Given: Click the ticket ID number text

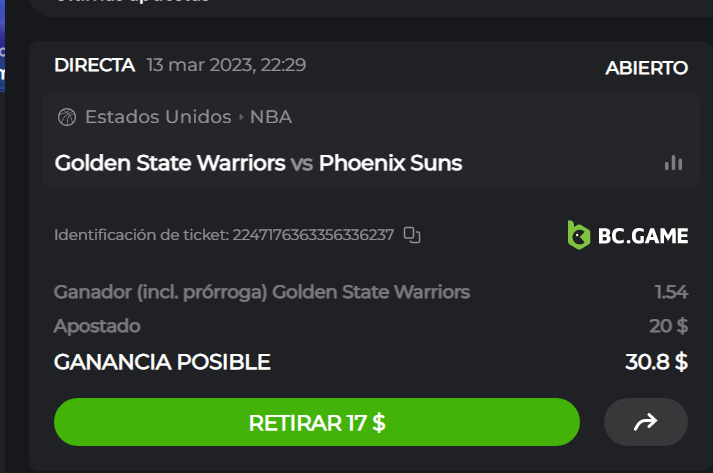Looking at the screenshot, I should coord(313,235).
